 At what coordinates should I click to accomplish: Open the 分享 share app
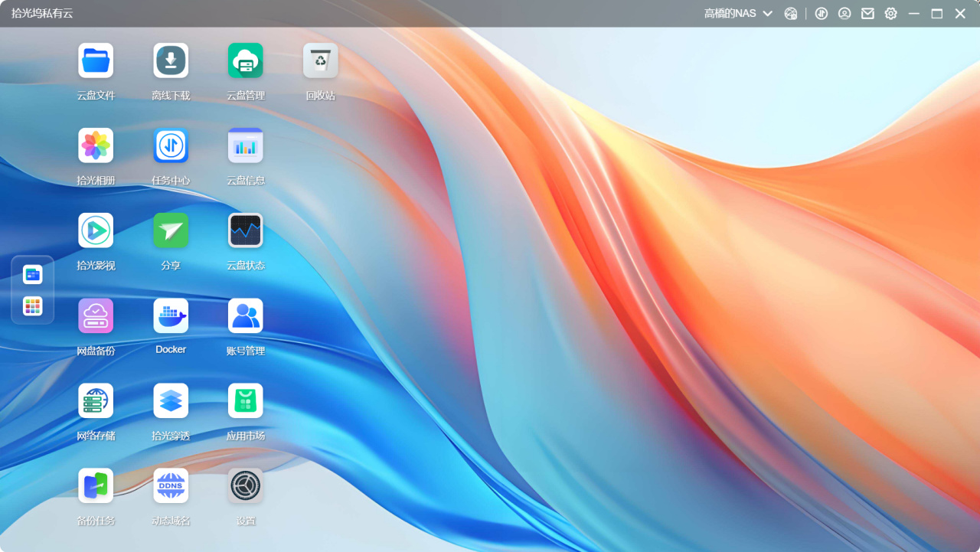pos(171,230)
